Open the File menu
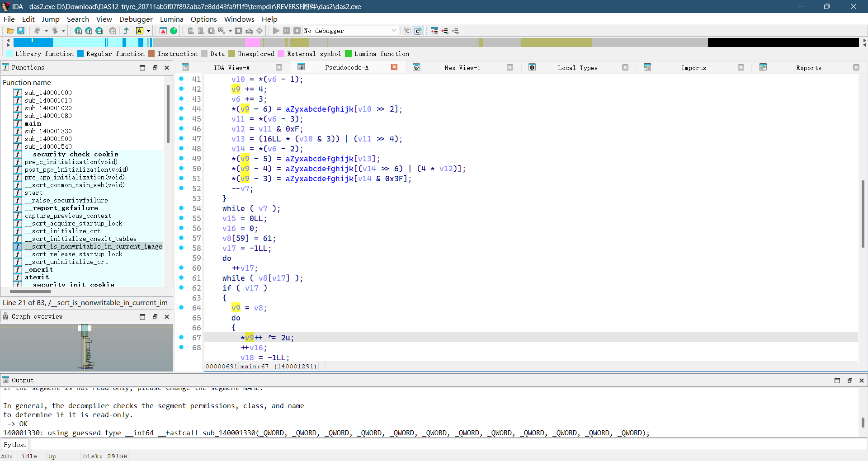The image size is (868, 461). (x=9, y=19)
